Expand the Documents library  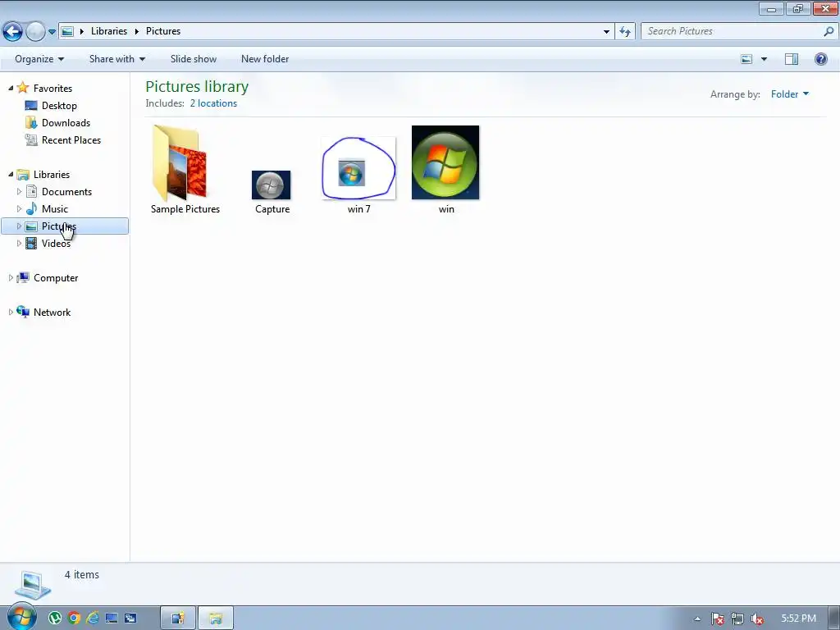point(20,191)
